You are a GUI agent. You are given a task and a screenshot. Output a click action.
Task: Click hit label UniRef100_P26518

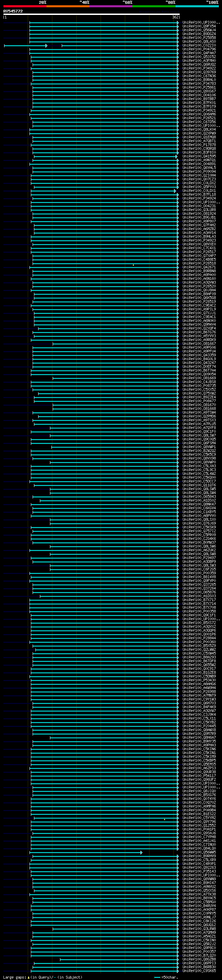(x=199, y=263)
